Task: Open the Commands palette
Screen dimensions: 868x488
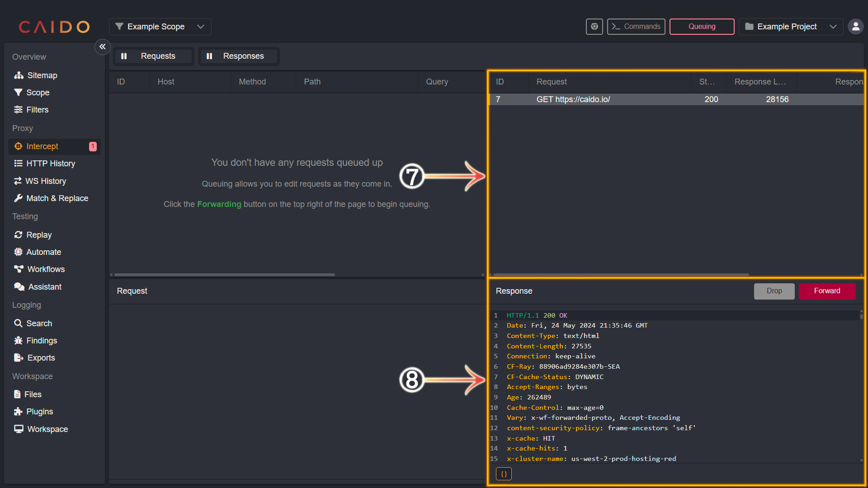Action: tap(636, 27)
